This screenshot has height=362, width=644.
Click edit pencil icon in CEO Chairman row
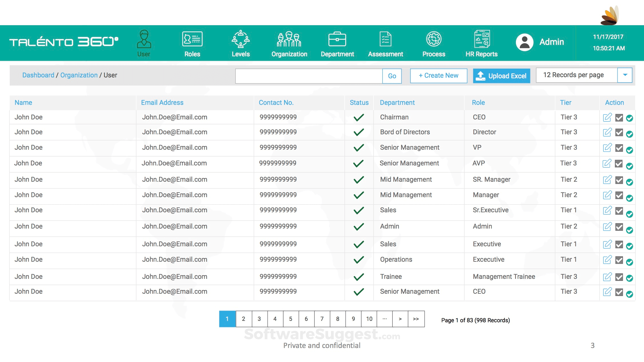(x=607, y=117)
